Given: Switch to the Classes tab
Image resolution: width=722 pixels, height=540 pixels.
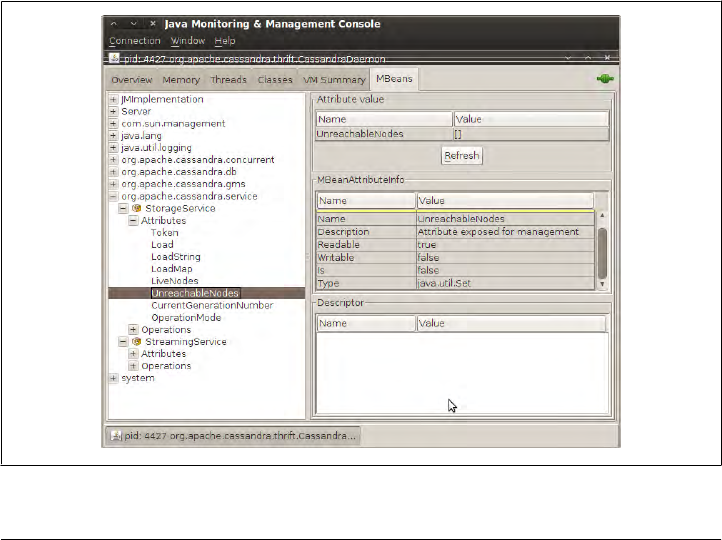Looking at the screenshot, I should coord(275,80).
